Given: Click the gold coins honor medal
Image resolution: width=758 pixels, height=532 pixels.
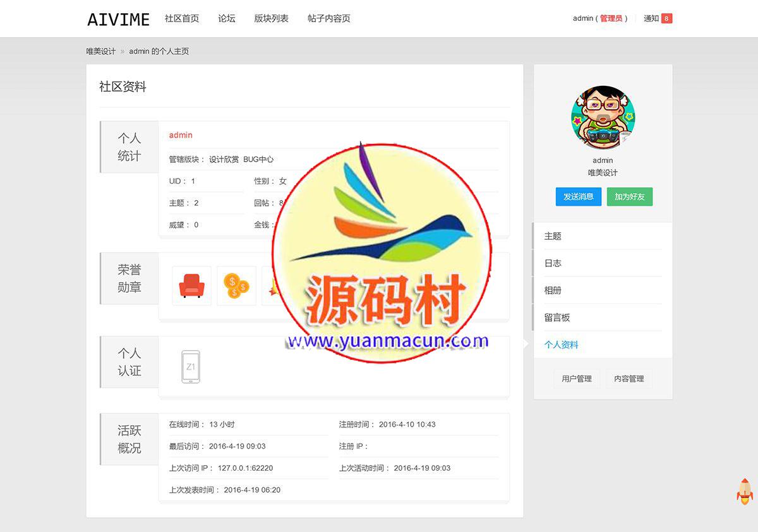Looking at the screenshot, I should (x=236, y=285).
